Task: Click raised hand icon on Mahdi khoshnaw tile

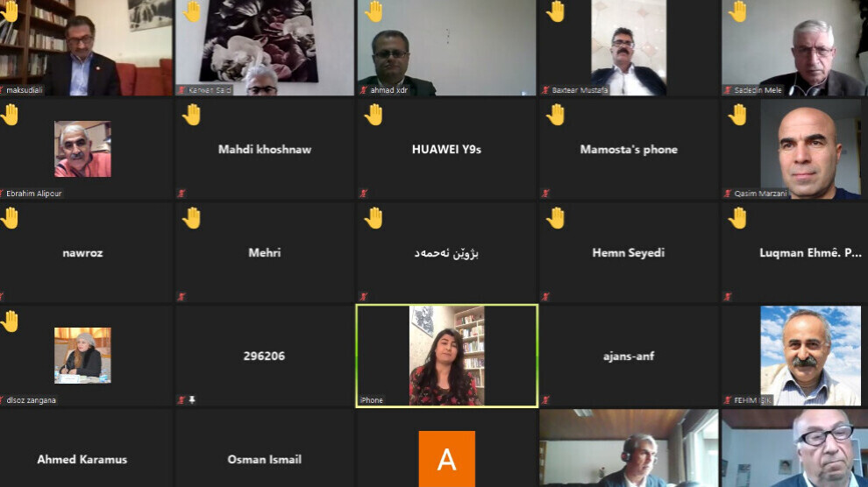Action: pyautogui.click(x=191, y=115)
